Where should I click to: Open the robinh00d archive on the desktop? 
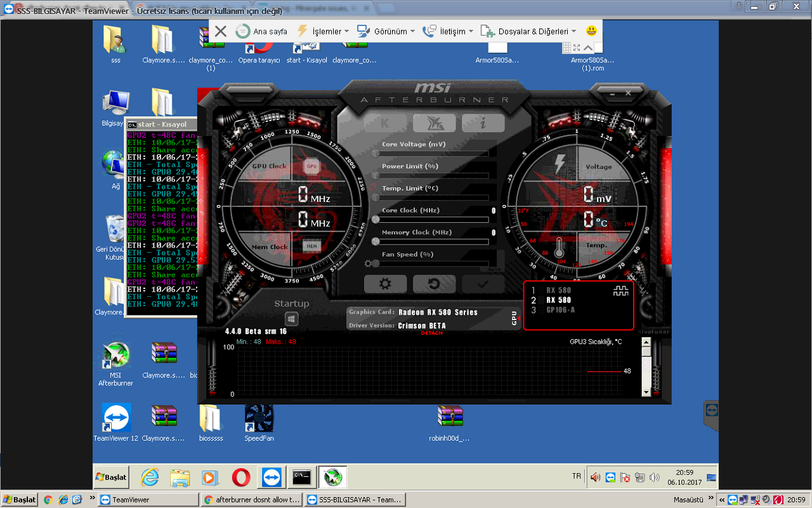[x=449, y=424]
